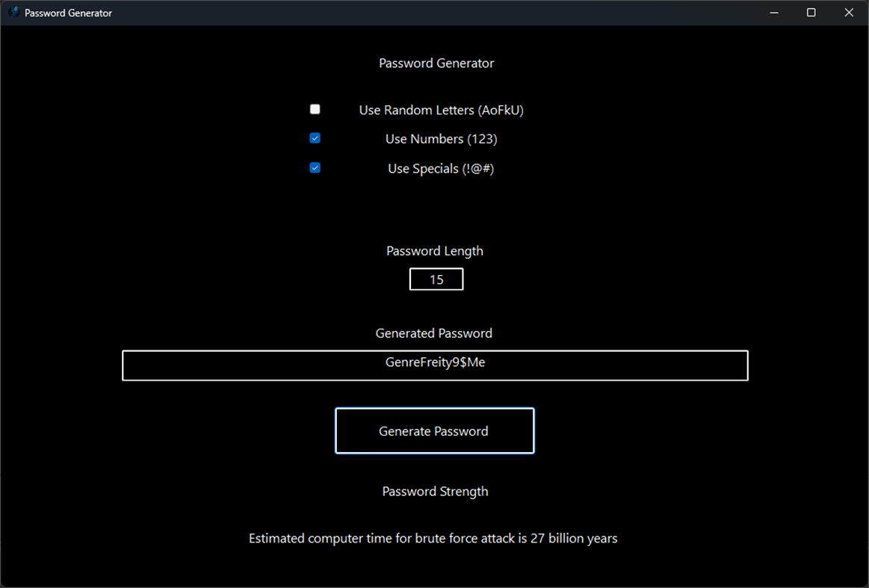Click the Use Specials (!@#) label

pyautogui.click(x=440, y=168)
